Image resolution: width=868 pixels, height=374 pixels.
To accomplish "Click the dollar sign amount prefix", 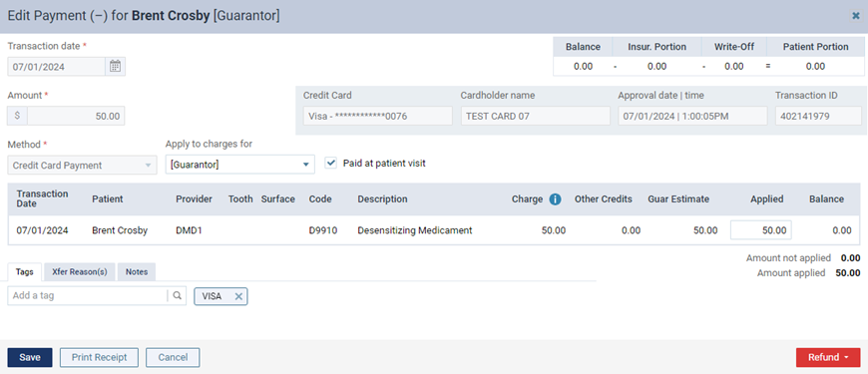I will point(17,116).
